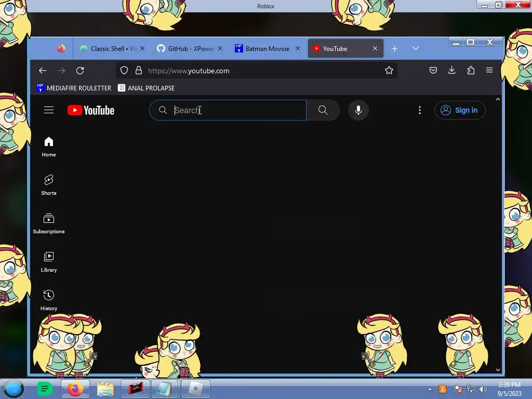Click Sign in button

pos(460,110)
